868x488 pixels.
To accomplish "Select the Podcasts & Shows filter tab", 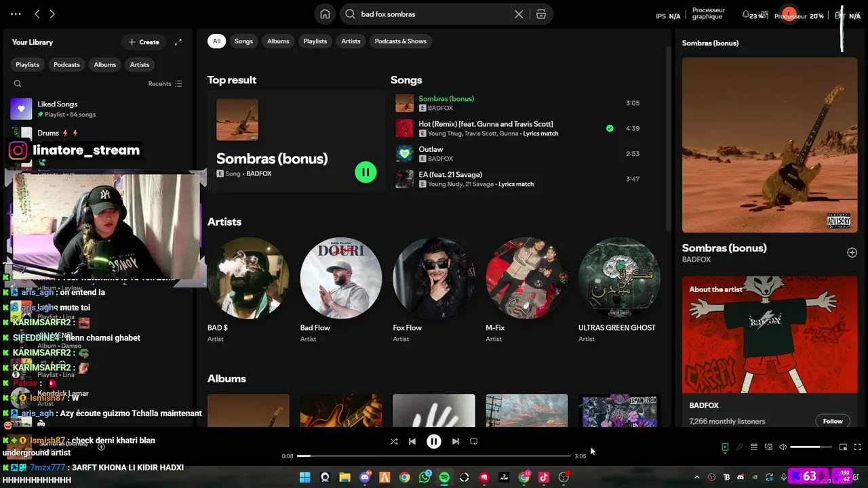I will point(401,41).
